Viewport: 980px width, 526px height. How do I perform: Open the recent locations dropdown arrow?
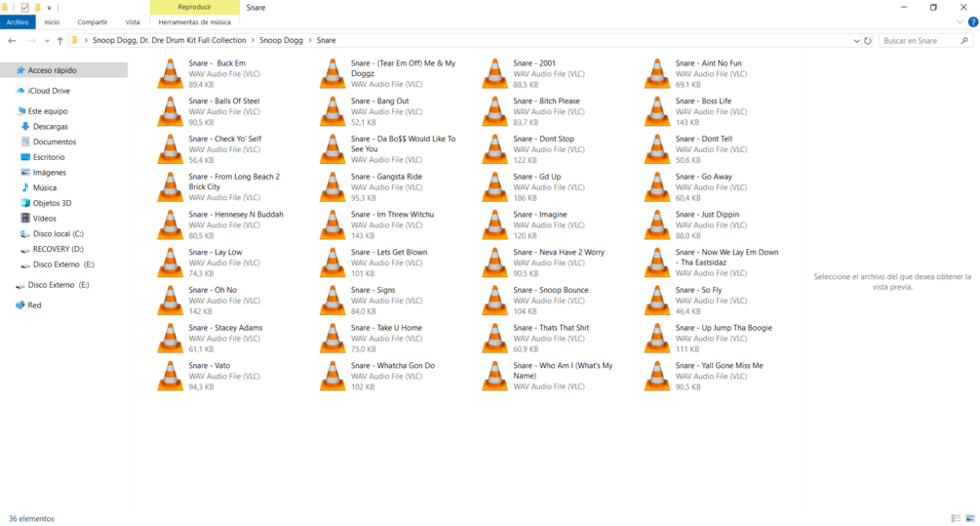[47, 41]
